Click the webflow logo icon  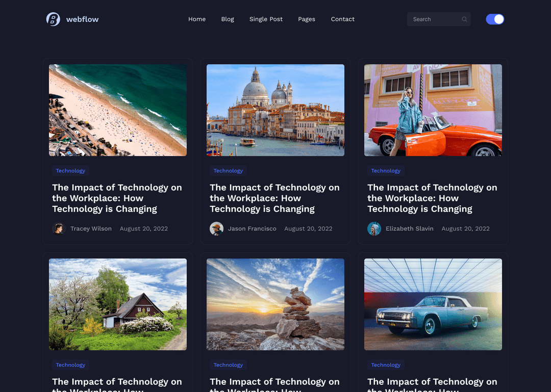coord(53,19)
